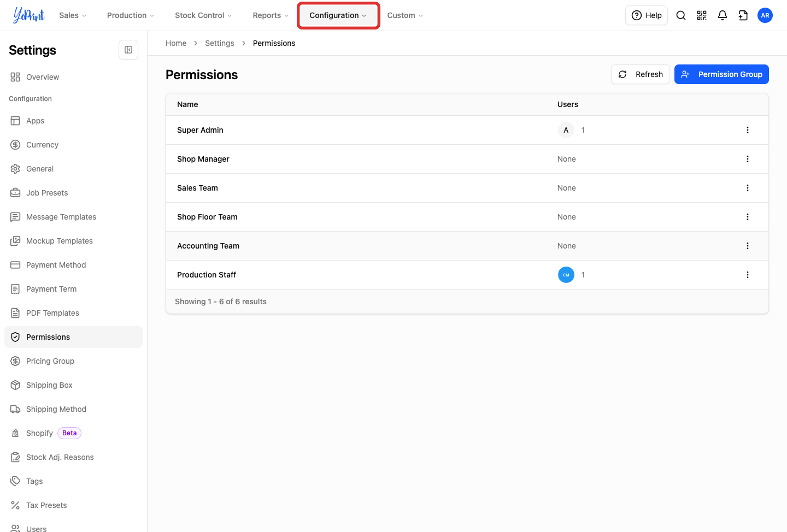Go to Overview in settings sidebar
Viewport: 787px width, 532px height.
pos(73,77)
